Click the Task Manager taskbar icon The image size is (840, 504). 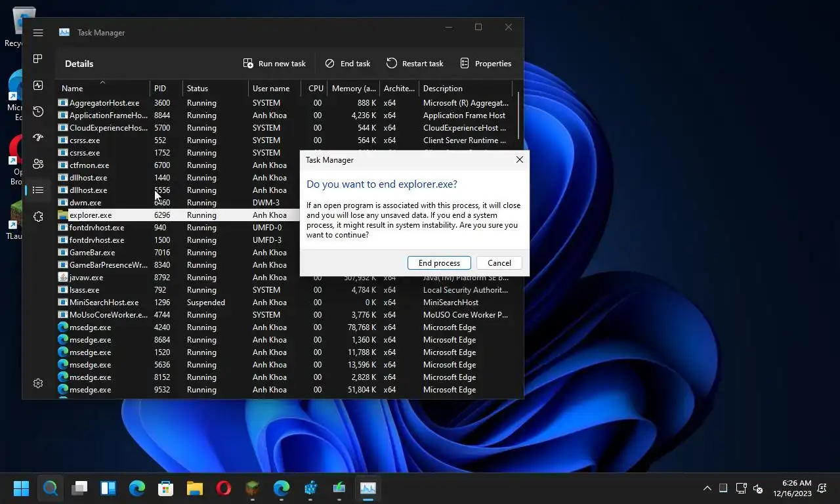(x=368, y=488)
